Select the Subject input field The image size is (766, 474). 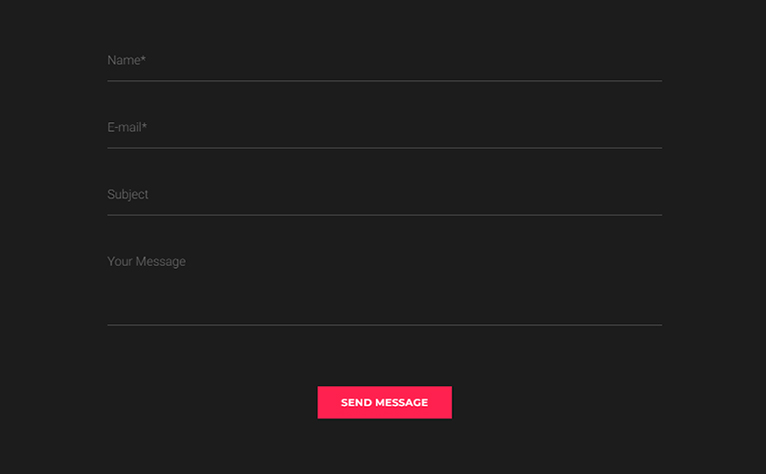point(384,195)
